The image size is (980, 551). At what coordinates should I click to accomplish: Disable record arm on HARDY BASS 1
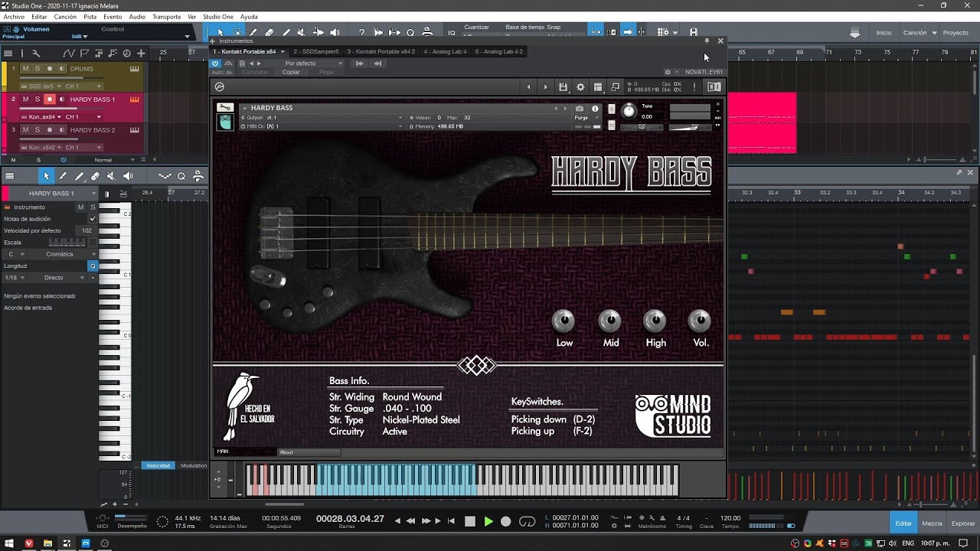[x=50, y=99]
